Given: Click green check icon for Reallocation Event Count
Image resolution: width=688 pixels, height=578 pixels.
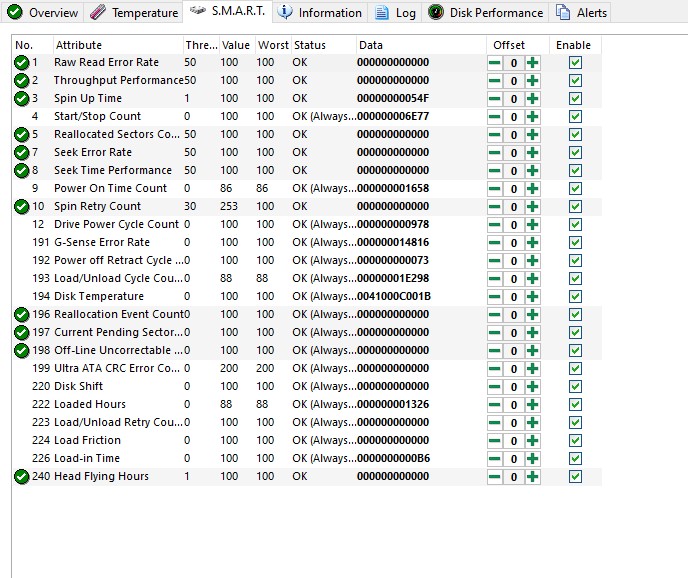Looking at the screenshot, I should click(x=22, y=315).
